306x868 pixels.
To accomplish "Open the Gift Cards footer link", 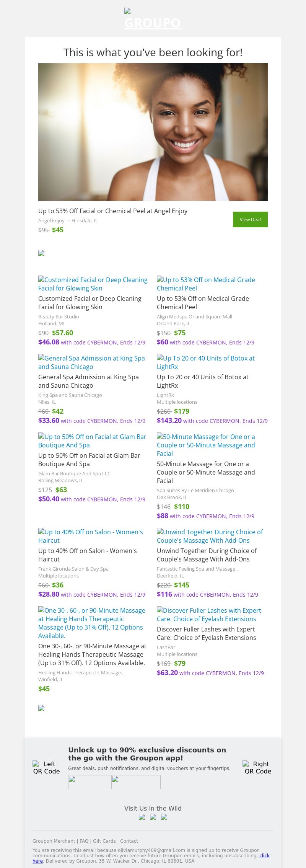I will pos(104,841).
